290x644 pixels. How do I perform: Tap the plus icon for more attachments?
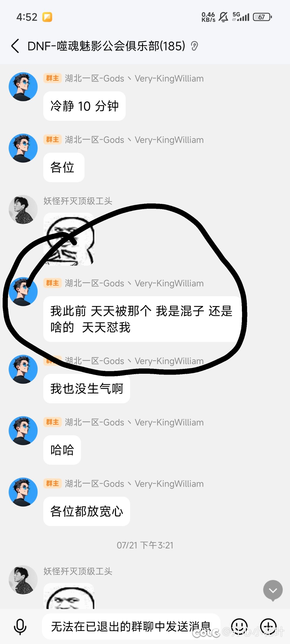pyautogui.click(x=269, y=627)
